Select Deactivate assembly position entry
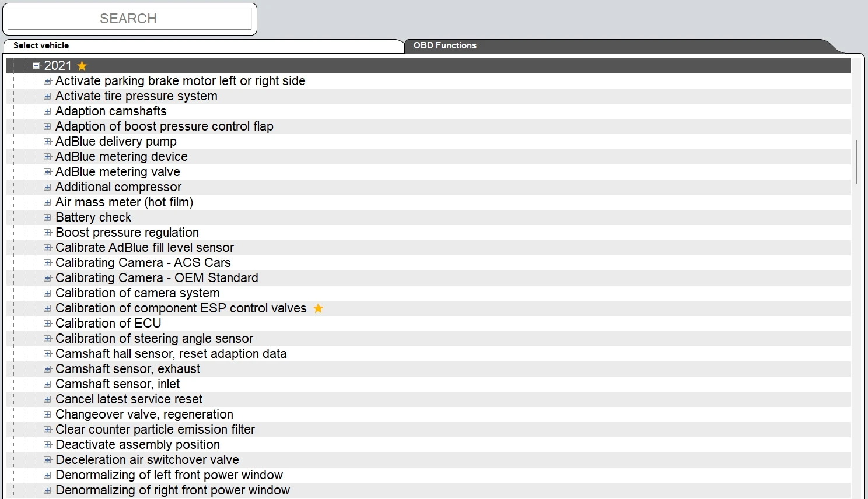This screenshot has width=868, height=499. point(138,445)
